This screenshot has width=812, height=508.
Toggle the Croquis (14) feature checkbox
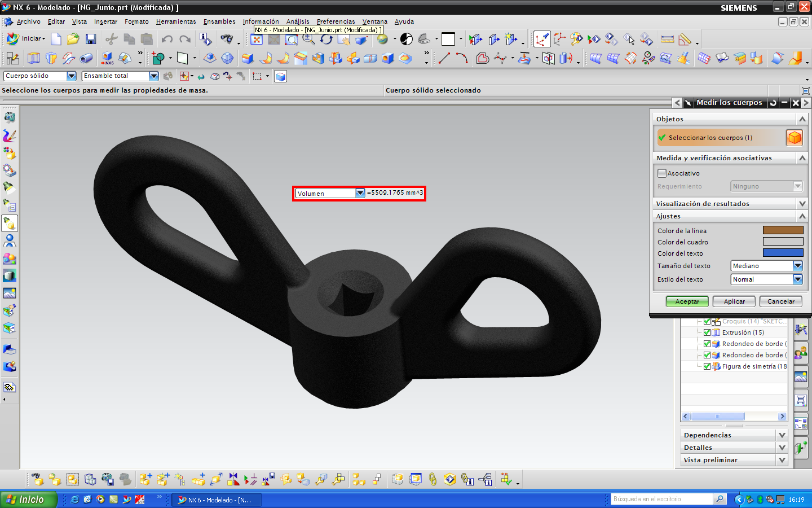[x=707, y=321]
